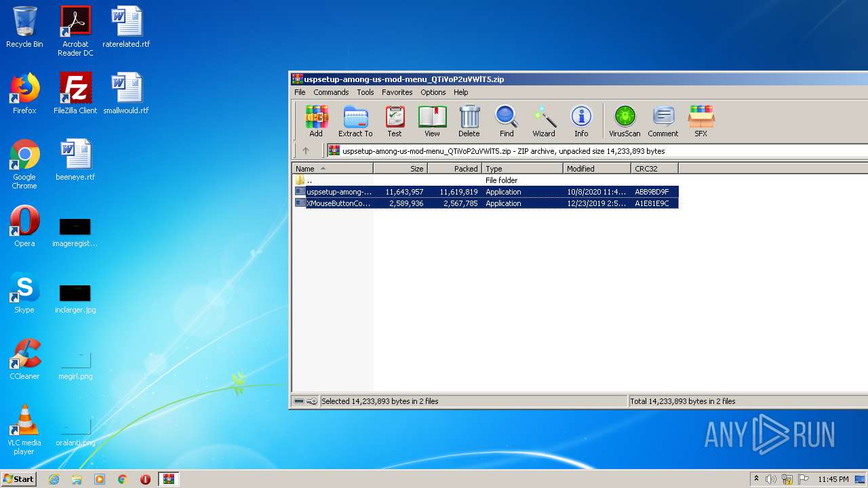Screen dimensions: 868x488
Task: Open the Skype desktop shortcut
Action: coord(24,293)
